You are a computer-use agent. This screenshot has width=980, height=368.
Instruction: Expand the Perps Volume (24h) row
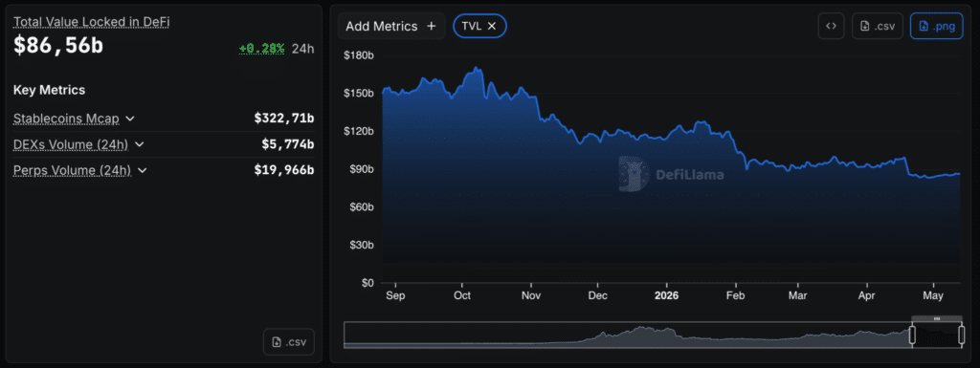tap(142, 170)
